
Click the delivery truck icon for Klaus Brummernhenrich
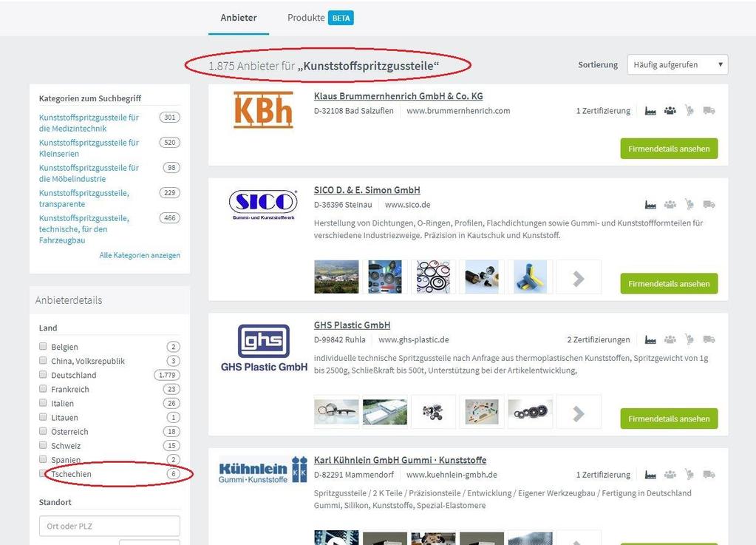[709, 111]
